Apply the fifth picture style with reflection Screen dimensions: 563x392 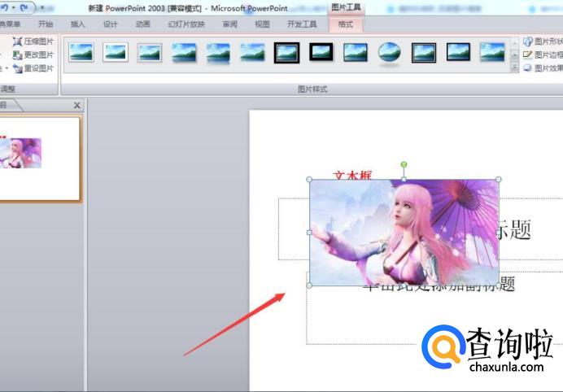pyautogui.click(x=218, y=53)
